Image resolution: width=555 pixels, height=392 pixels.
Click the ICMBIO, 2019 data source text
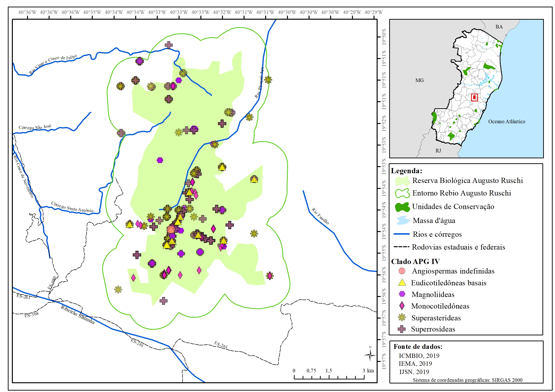(x=419, y=356)
